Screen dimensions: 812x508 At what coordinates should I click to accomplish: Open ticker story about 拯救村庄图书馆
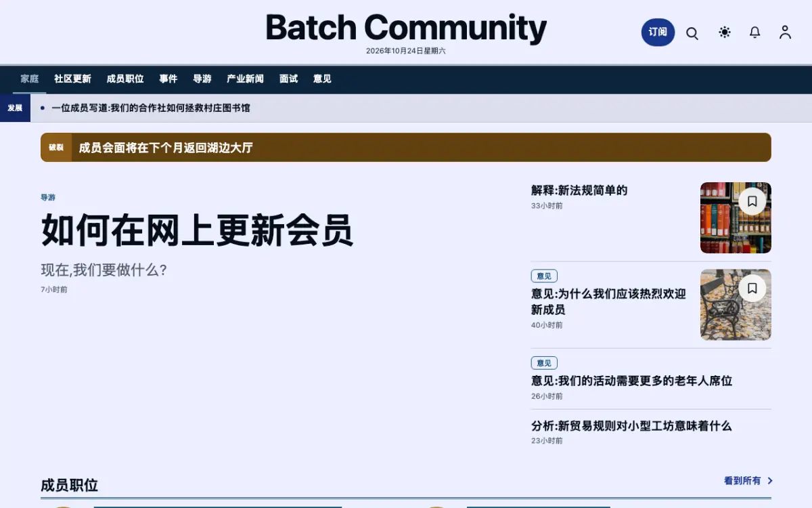(x=151, y=108)
